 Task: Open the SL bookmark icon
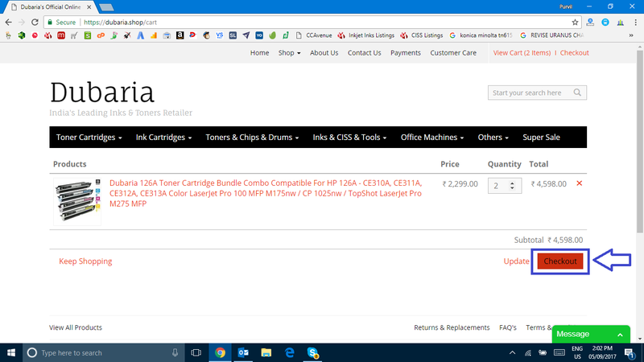point(233,35)
